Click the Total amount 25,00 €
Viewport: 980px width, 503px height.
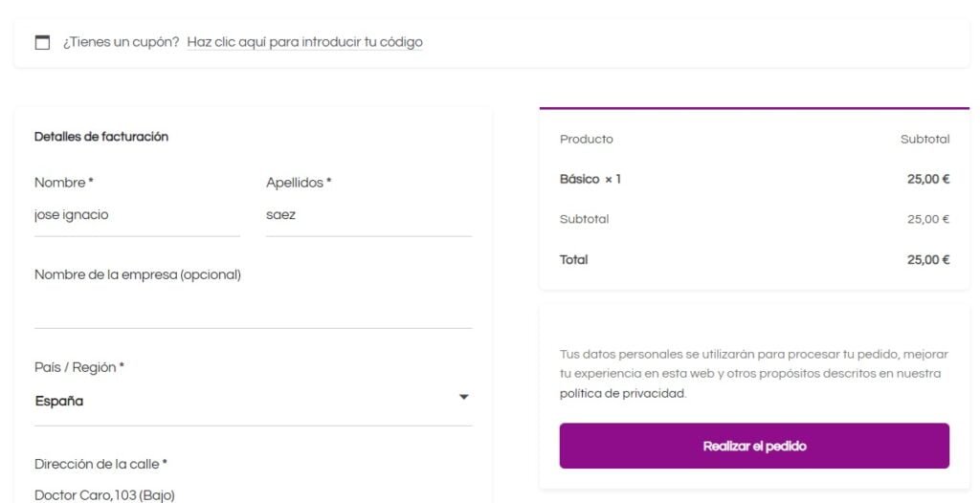coord(928,260)
